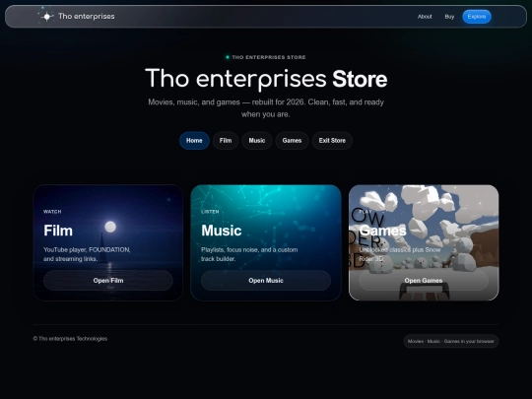Click the Tho enterprises brand name in header
This screenshot has width=532, height=399.
click(86, 16)
